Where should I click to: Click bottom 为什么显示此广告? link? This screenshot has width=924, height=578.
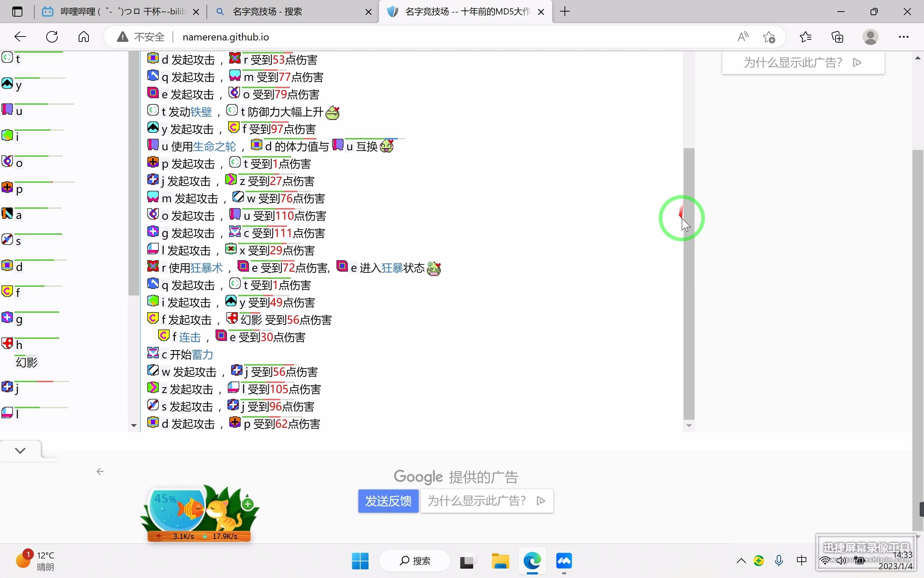[487, 500]
